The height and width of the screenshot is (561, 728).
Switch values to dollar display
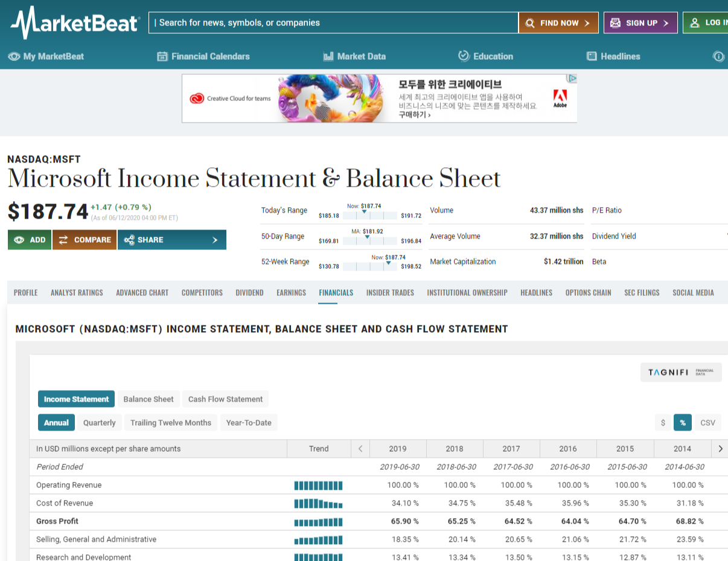(x=663, y=423)
